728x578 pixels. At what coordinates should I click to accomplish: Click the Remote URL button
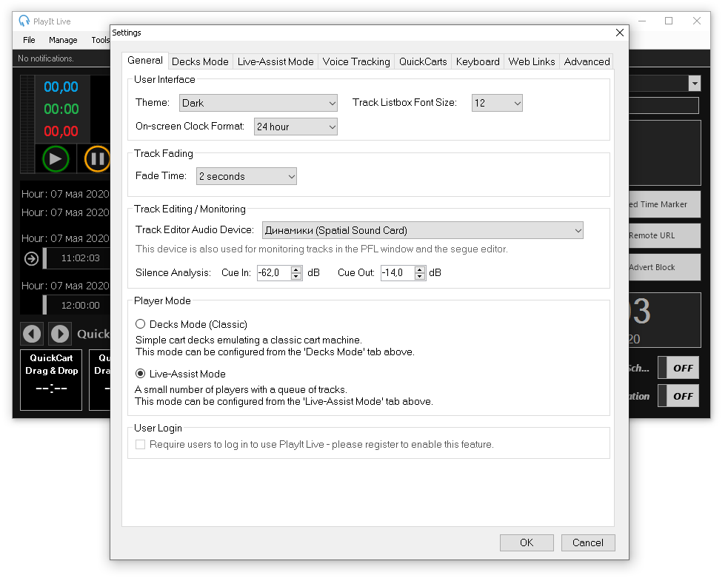664,235
